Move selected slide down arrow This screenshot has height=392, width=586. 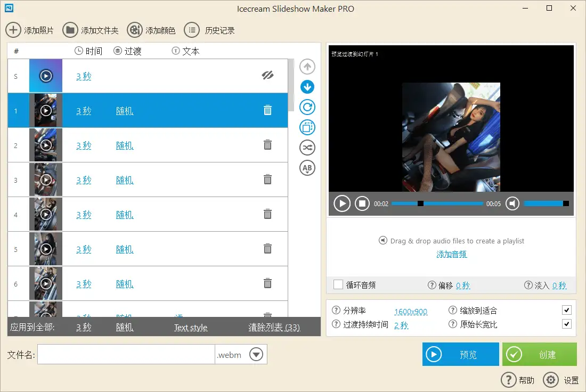(307, 87)
